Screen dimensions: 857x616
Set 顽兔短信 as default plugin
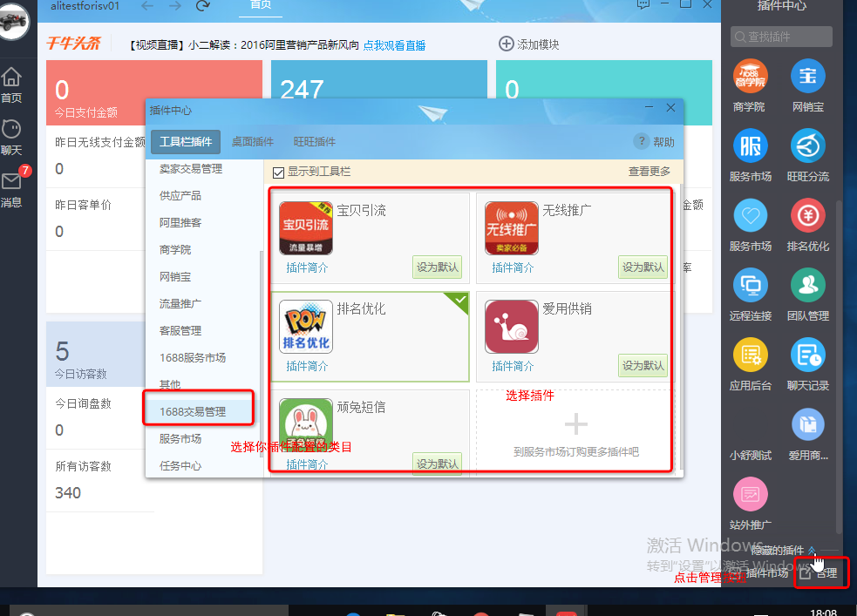click(x=438, y=464)
